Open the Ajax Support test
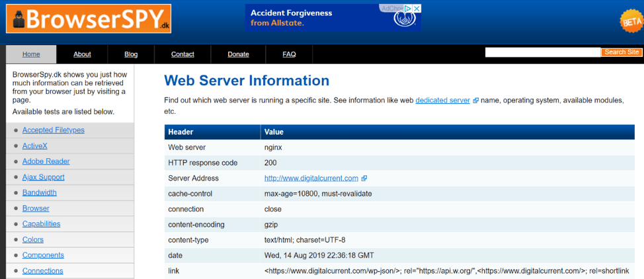The height and width of the screenshot is (279, 644). tap(43, 177)
